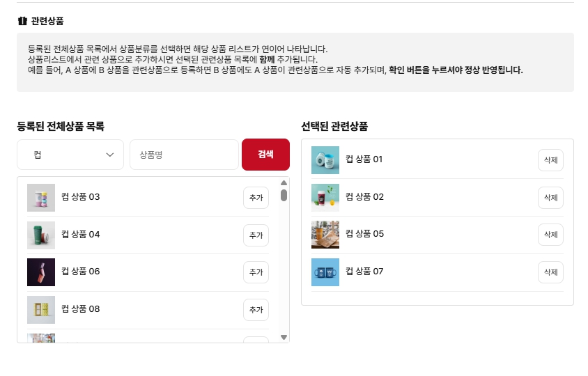Screen dimensions: 588x376
Task: Delete 컵 상품 02 from selected list
Action: (550, 198)
